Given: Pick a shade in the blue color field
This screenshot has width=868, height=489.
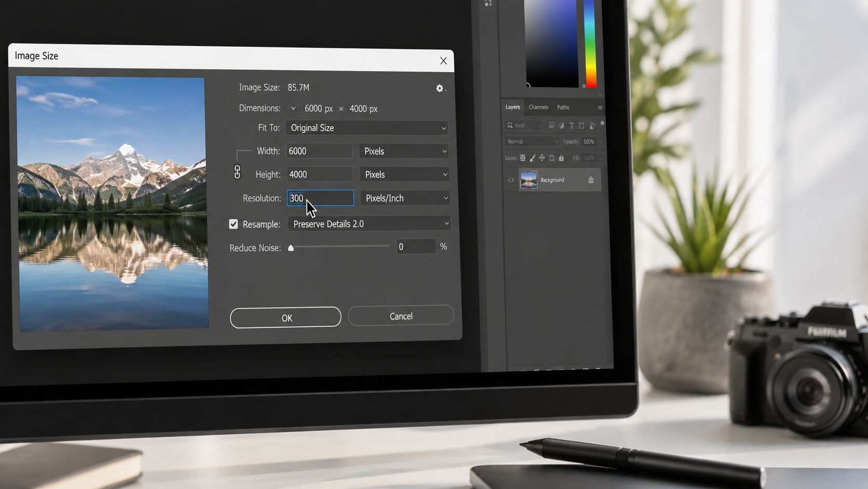Looking at the screenshot, I should click(x=551, y=43).
